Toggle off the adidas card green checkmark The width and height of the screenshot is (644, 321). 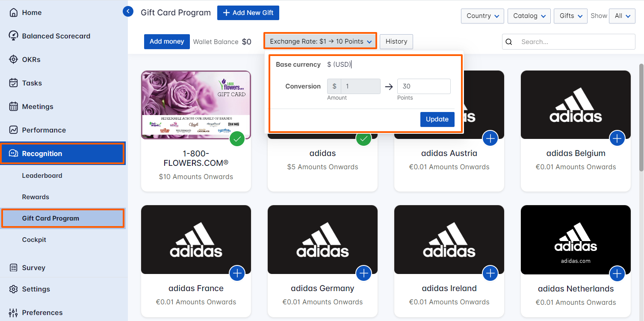click(363, 139)
